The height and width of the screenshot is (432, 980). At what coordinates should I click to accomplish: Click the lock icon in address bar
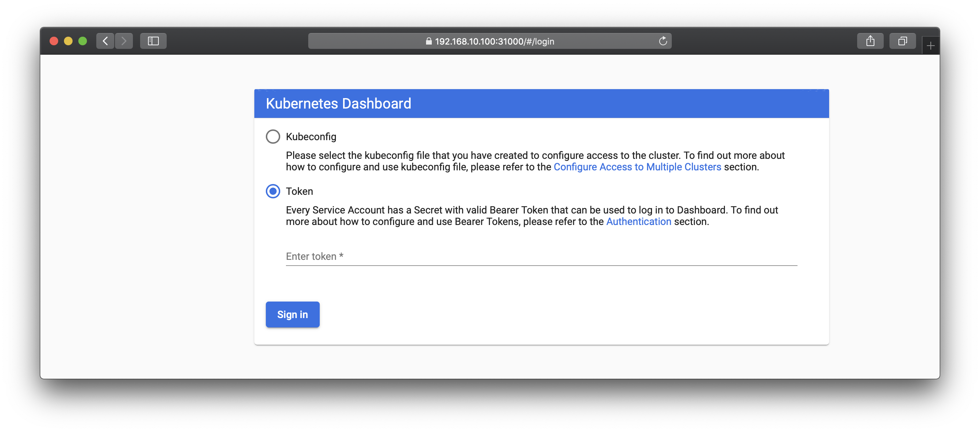pyautogui.click(x=429, y=41)
